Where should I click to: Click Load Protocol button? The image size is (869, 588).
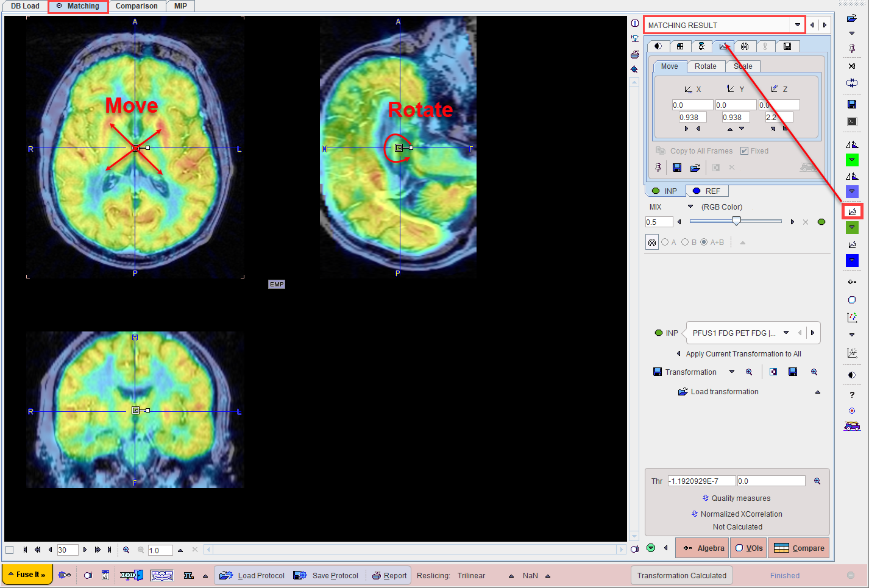click(252, 575)
